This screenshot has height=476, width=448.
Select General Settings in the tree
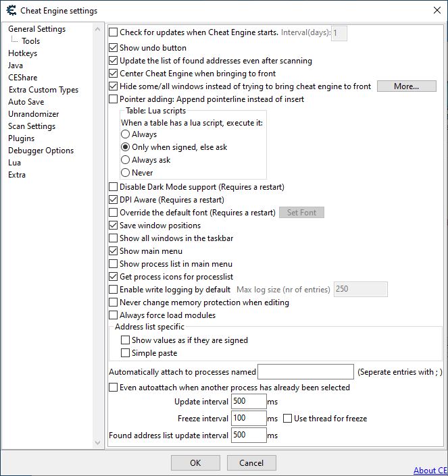tap(36, 29)
